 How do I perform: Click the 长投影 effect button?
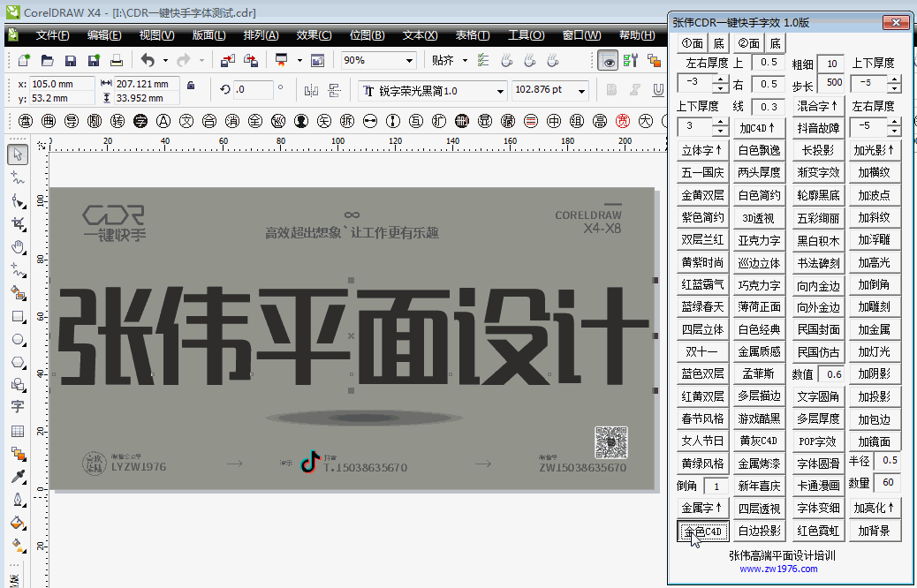pyautogui.click(x=818, y=150)
